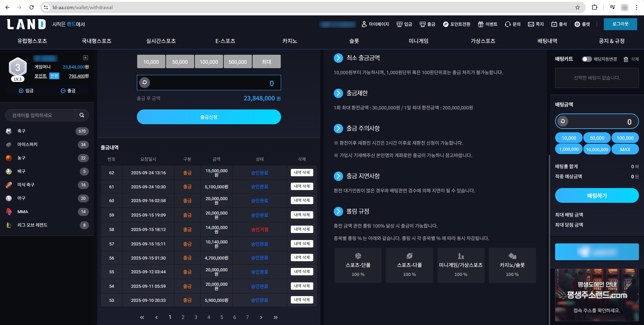
Task: Jump to the last history page
Action: (275, 317)
